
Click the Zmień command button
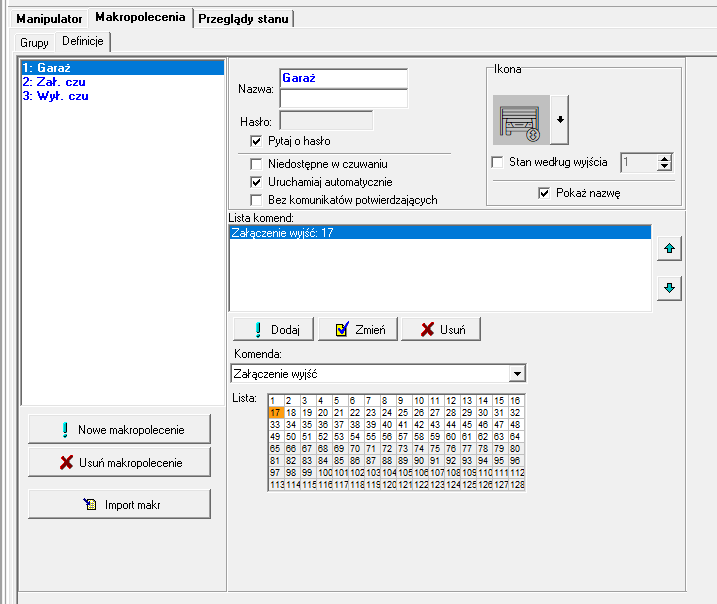coord(358,329)
